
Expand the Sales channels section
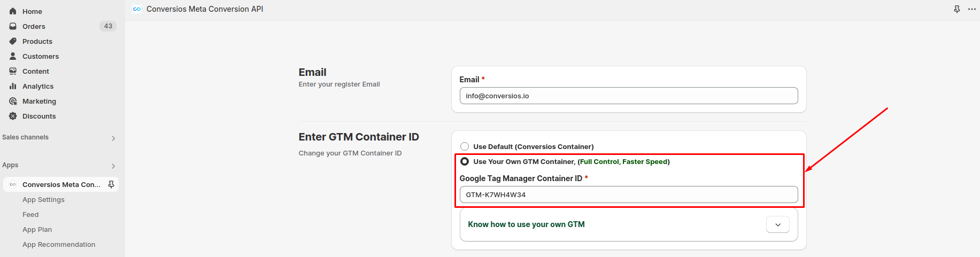click(x=113, y=138)
